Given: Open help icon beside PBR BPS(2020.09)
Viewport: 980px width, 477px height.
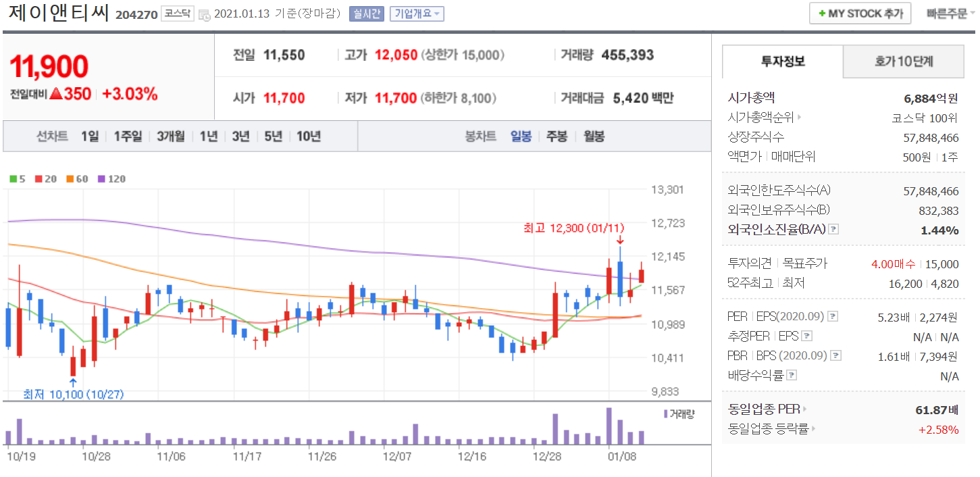Looking at the screenshot, I should [x=836, y=355].
